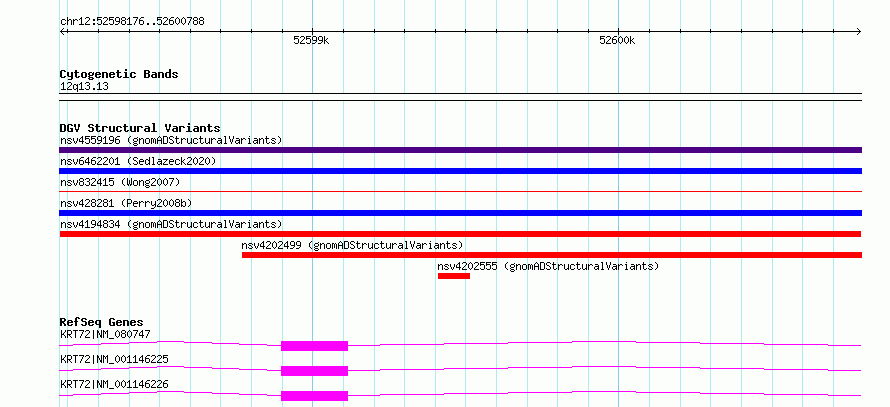Click the 52600k ruler tick label
The image size is (890, 407).
click(617, 40)
